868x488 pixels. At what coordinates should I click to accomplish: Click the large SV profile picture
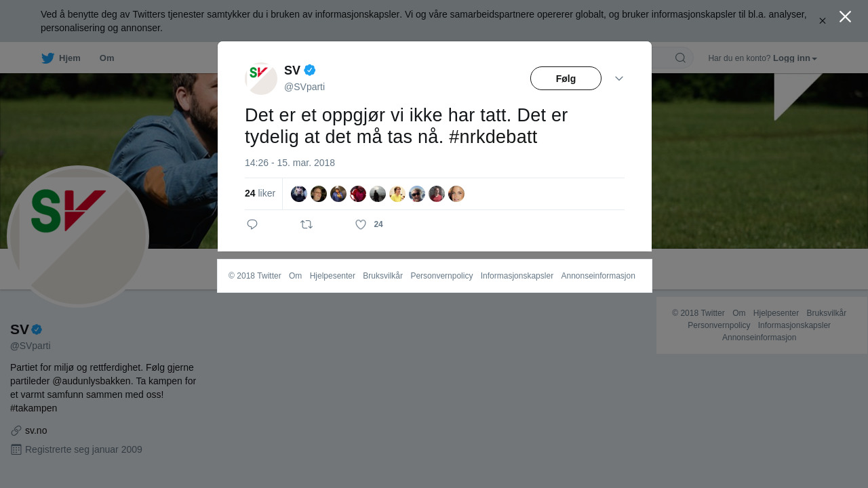pyautogui.click(x=78, y=237)
